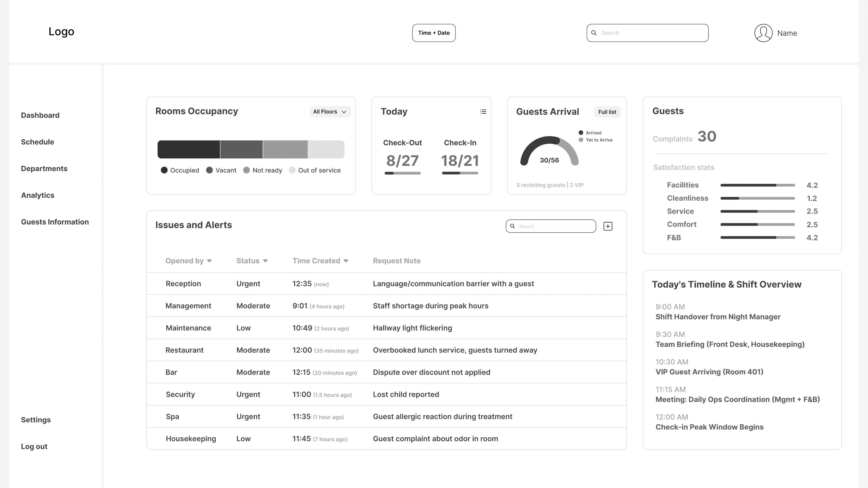Image resolution: width=868 pixels, height=488 pixels.
Task: Click Log out in sidebar
Action: pyautogui.click(x=34, y=446)
